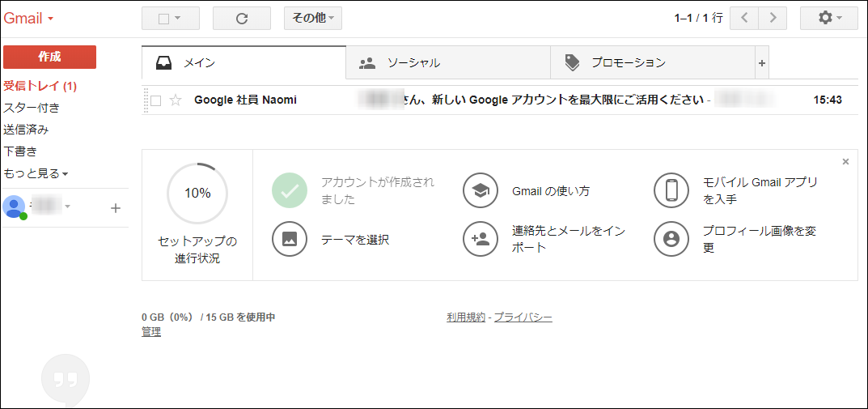Image resolution: width=868 pixels, height=409 pixels.
Task: Open the select-all dropdown arrow
Action: (178, 19)
